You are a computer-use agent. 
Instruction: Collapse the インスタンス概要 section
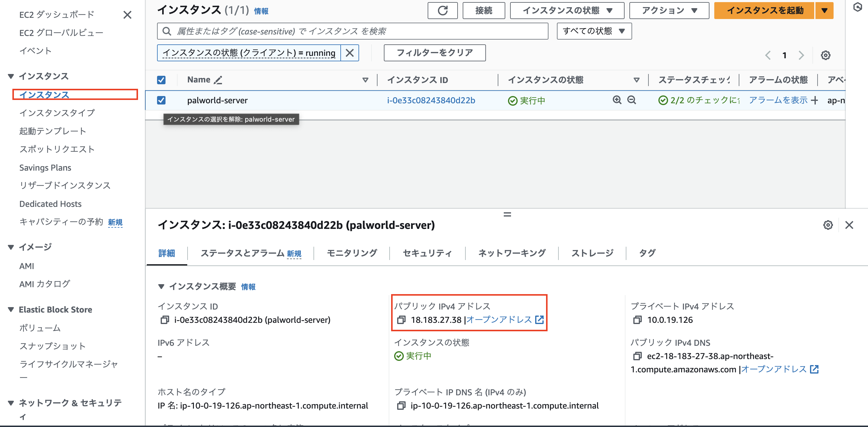[161, 287]
